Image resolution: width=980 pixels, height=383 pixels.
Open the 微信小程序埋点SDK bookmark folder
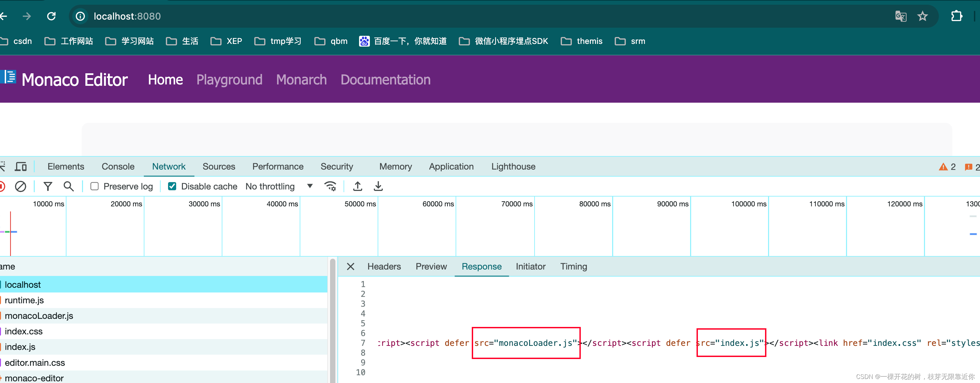(x=503, y=41)
